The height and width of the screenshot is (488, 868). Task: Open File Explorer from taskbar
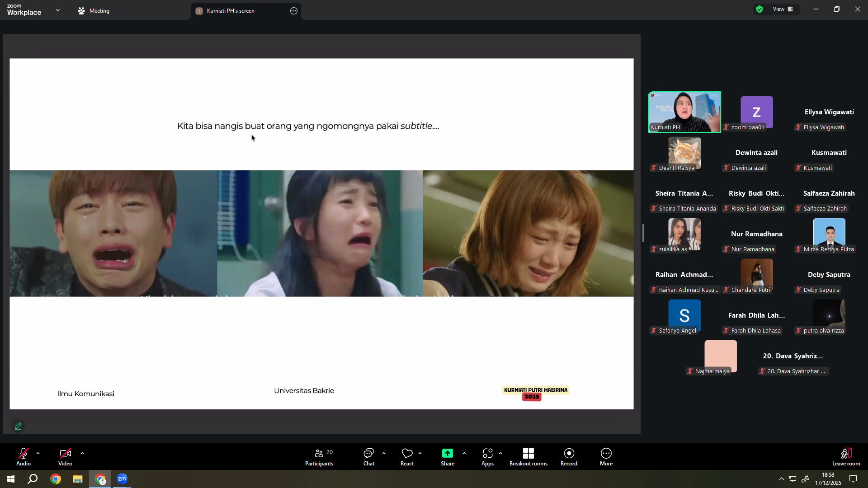(x=78, y=479)
